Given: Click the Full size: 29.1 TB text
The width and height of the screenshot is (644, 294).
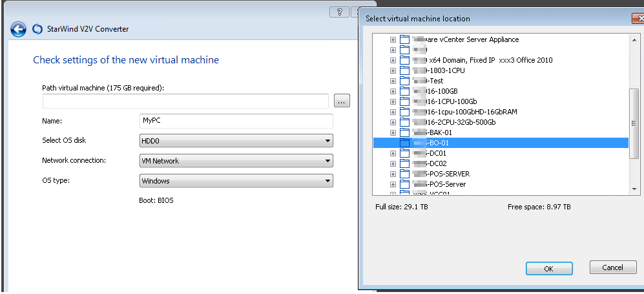Looking at the screenshot, I should 402,207.
